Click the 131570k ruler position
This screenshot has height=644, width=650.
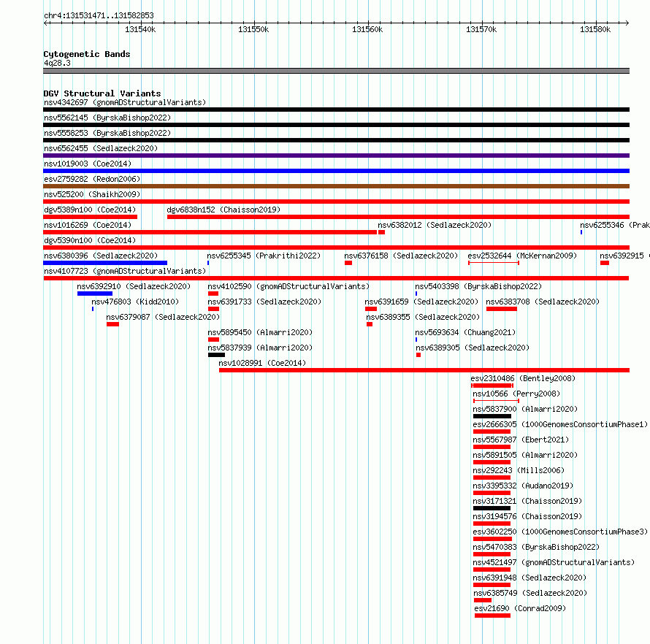coord(481,29)
